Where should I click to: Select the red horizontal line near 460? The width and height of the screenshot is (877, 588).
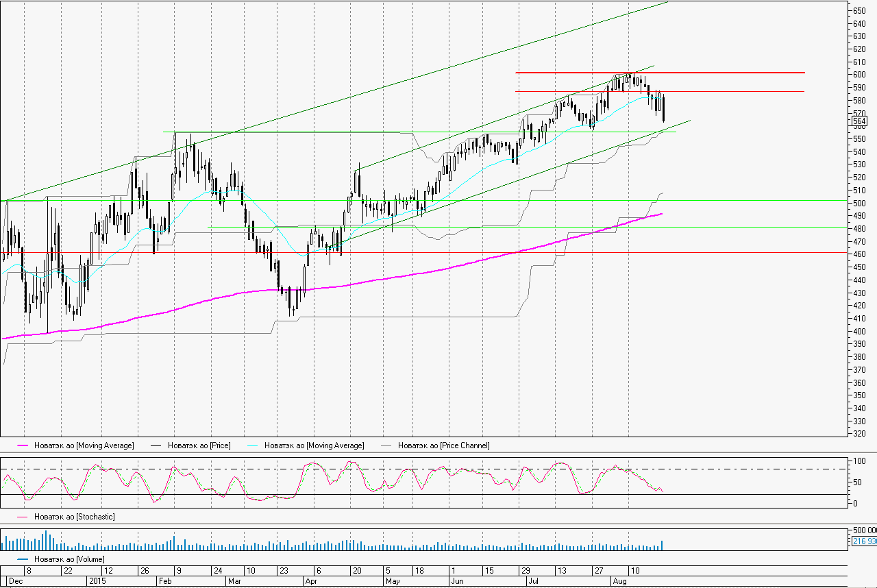click(x=480, y=252)
